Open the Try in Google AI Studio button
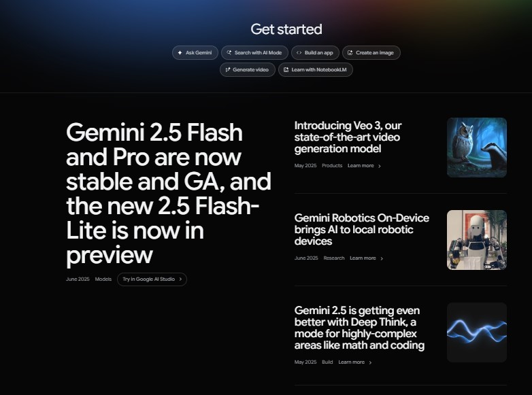Image resolution: width=532 pixels, height=395 pixels. tap(152, 279)
